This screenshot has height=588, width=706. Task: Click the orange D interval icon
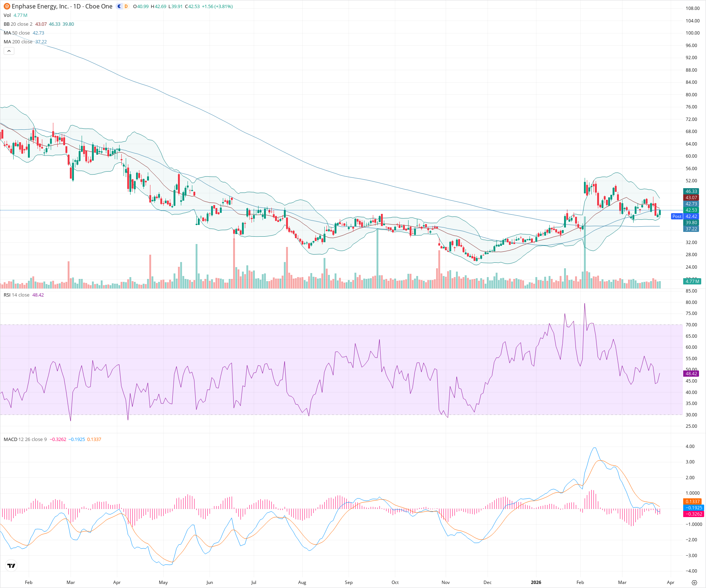click(126, 6)
